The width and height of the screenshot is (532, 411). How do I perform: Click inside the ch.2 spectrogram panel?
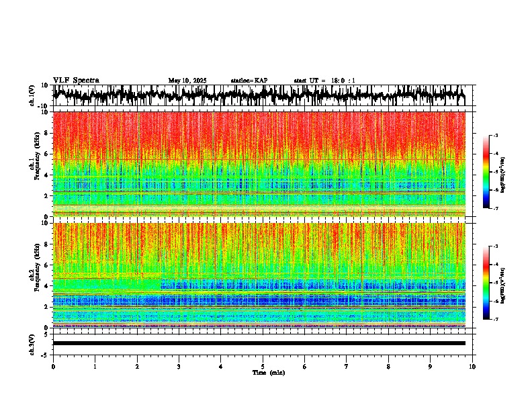[259, 275]
